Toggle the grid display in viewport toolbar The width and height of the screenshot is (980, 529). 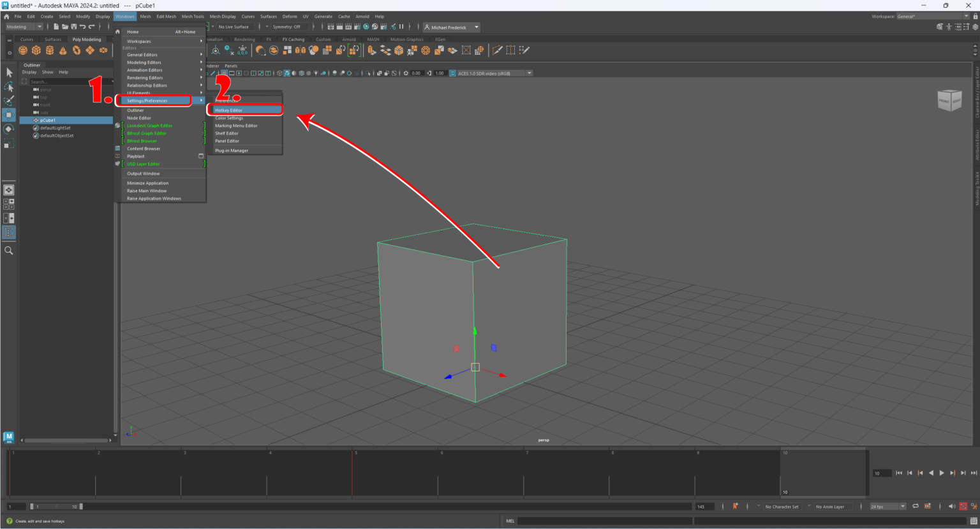pyautogui.click(x=223, y=73)
